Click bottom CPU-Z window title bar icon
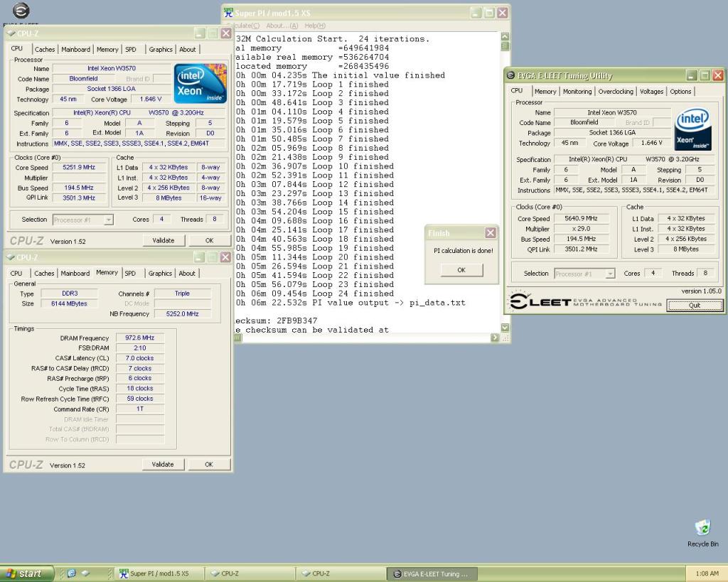Image resolution: width=728 pixels, height=582 pixels. [x=11, y=257]
